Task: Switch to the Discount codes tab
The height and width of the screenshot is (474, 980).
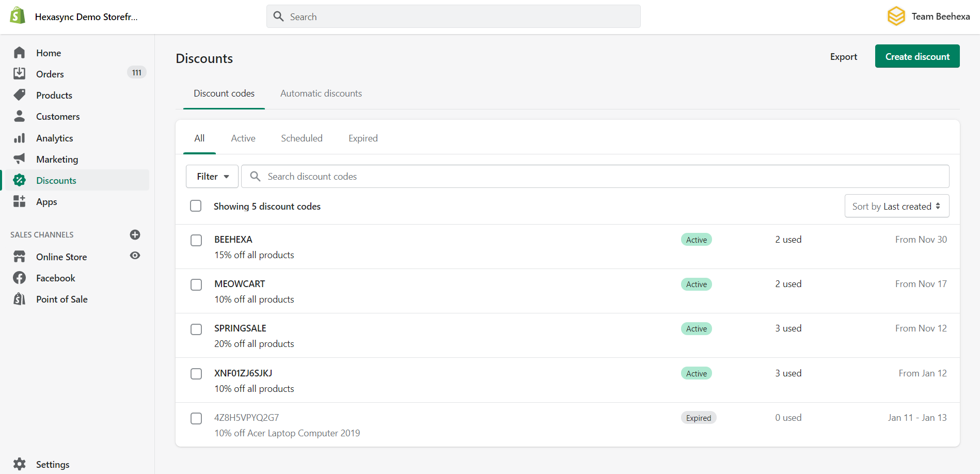Action: tap(224, 93)
